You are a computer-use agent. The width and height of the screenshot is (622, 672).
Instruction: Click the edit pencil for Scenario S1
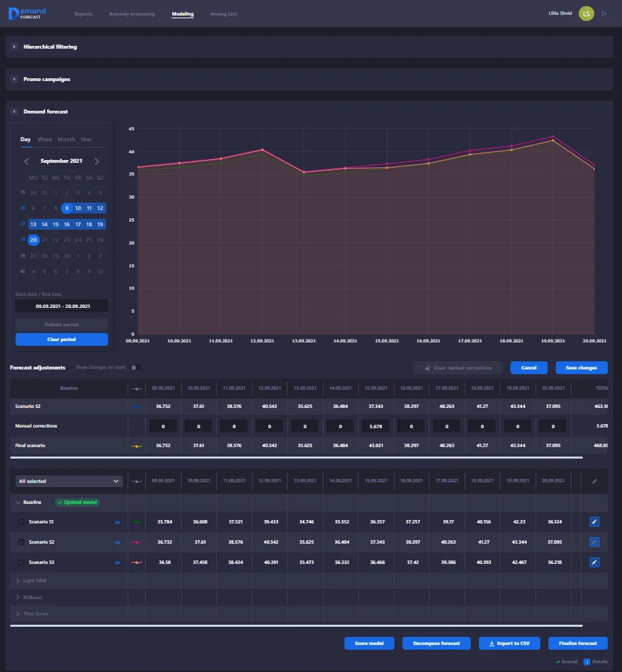594,521
